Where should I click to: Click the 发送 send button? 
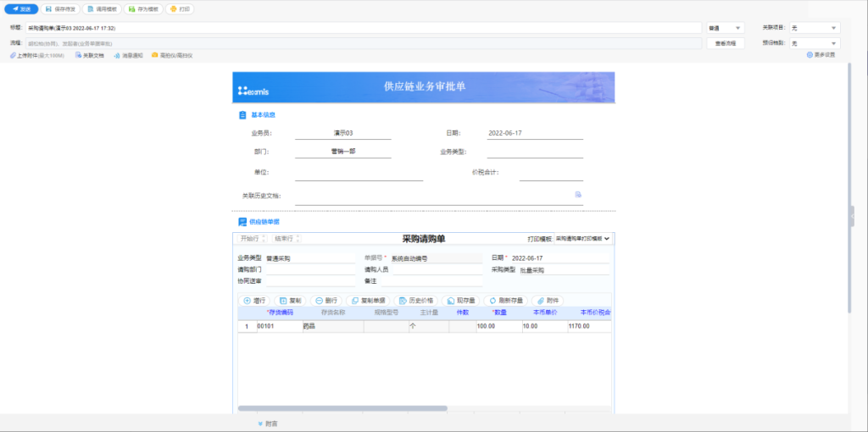pyautogui.click(x=20, y=9)
